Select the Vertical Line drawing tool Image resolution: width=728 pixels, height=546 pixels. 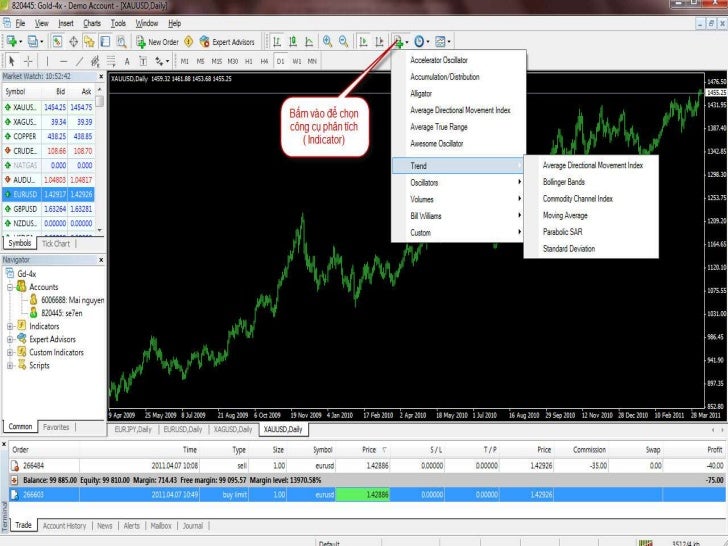pyautogui.click(x=47, y=61)
